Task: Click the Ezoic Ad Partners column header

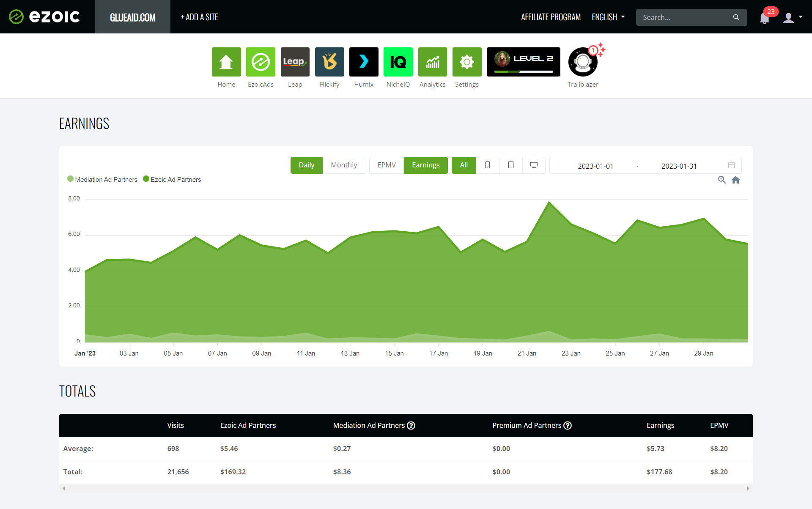Action: 248,425
